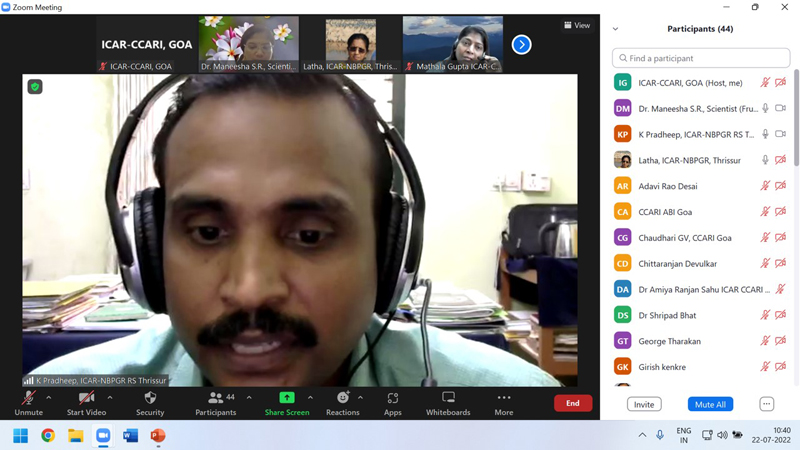The image size is (800, 450).
Task: Click the GT avatar of George Tharakan
Action: [622, 341]
